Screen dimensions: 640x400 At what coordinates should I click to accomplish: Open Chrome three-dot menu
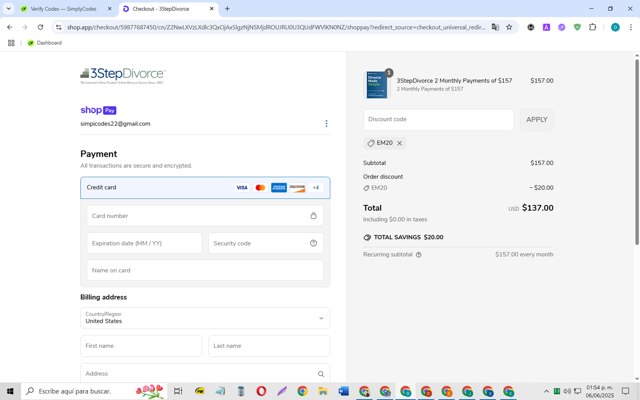coord(631,27)
